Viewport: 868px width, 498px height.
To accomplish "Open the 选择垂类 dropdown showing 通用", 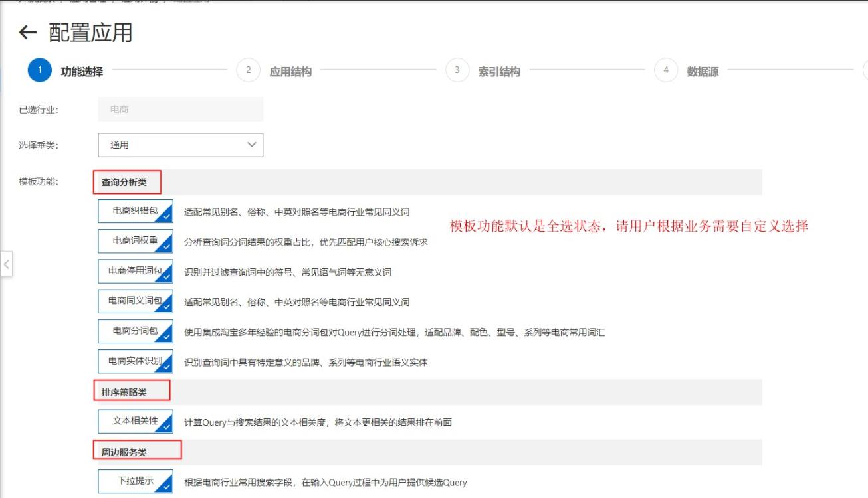I will pos(180,145).
